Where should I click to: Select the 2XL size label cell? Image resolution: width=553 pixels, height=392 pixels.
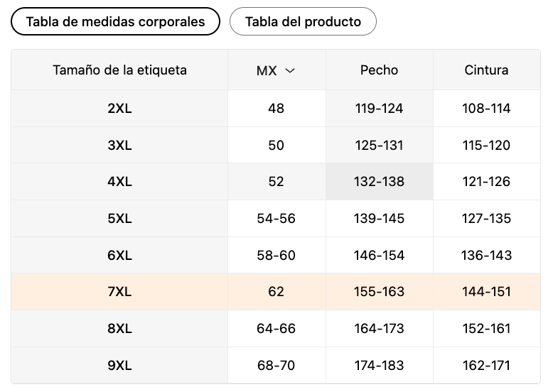119,108
